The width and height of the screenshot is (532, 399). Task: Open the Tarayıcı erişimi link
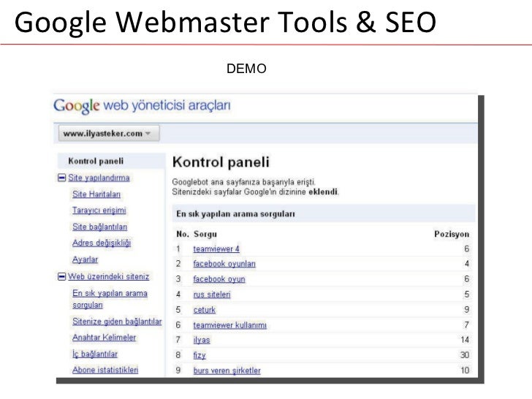click(99, 210)
